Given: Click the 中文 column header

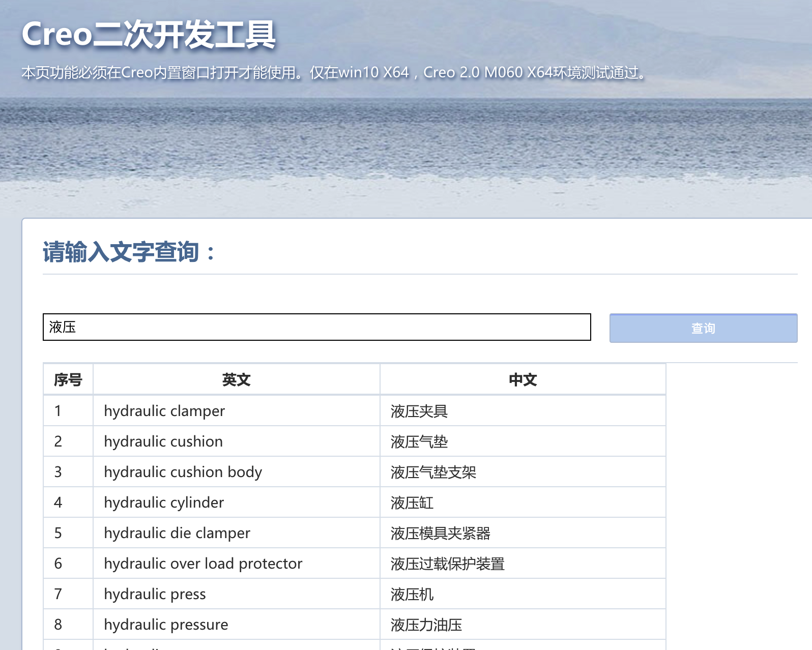Looking at the screenshot, I should point(523,379).
